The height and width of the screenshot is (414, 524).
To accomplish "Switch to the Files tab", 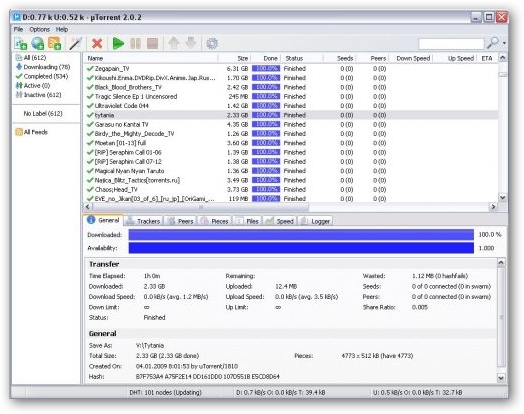I will (247, 221).
